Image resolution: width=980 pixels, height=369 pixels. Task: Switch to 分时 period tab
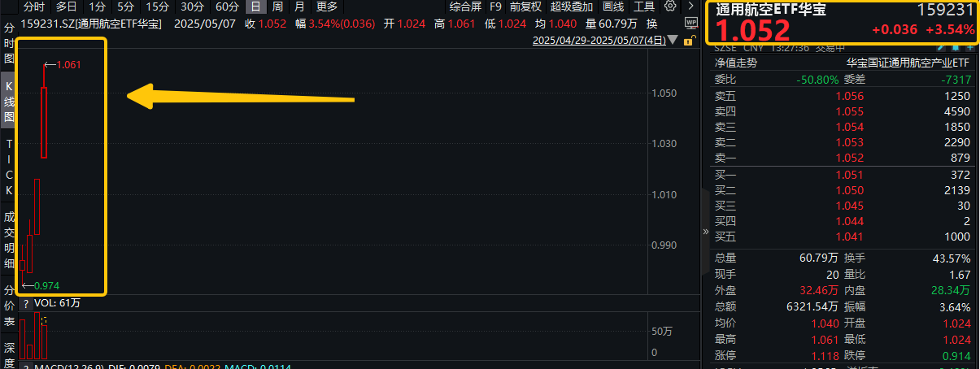tap(34, 7)
